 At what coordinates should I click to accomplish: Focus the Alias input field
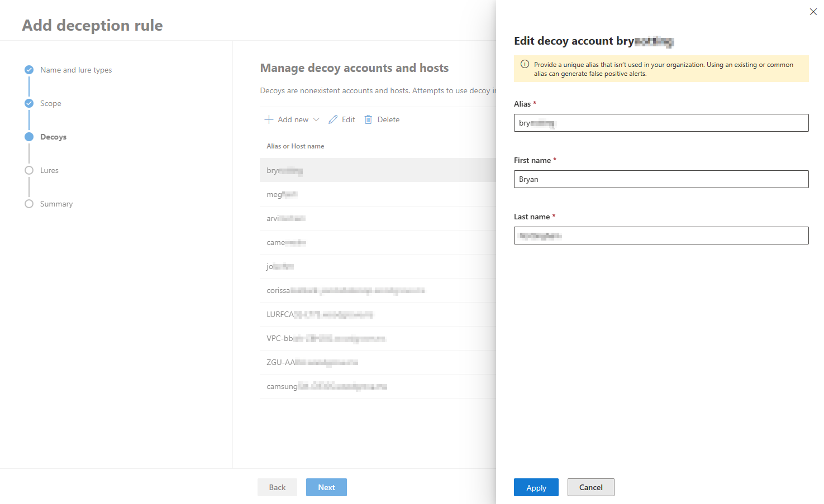(x=661, y=123)
